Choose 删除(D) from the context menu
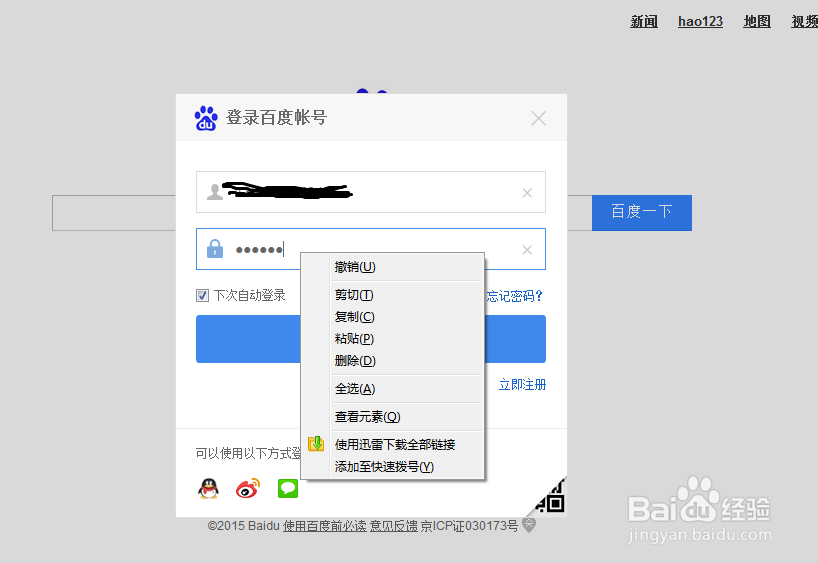Viewport: 818px width, 563px height. 393,361
